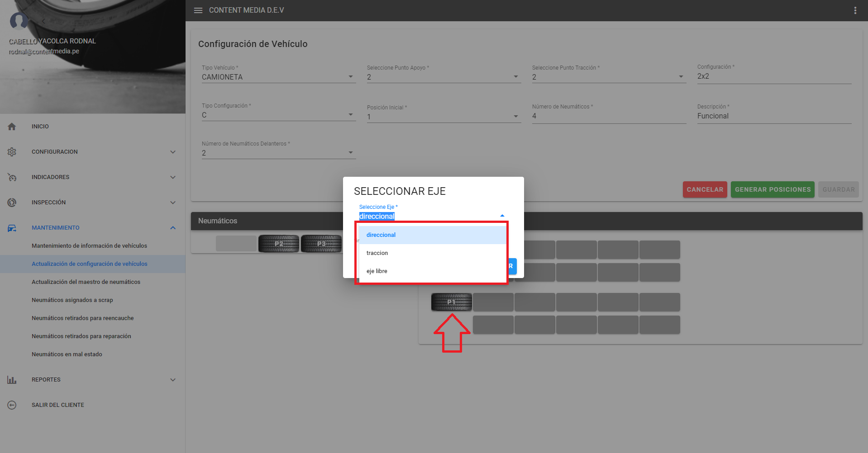Collapse the MANTENIMIENTO menu section
Viewport: 868px width, 453px height.
[x=173, y=228]
